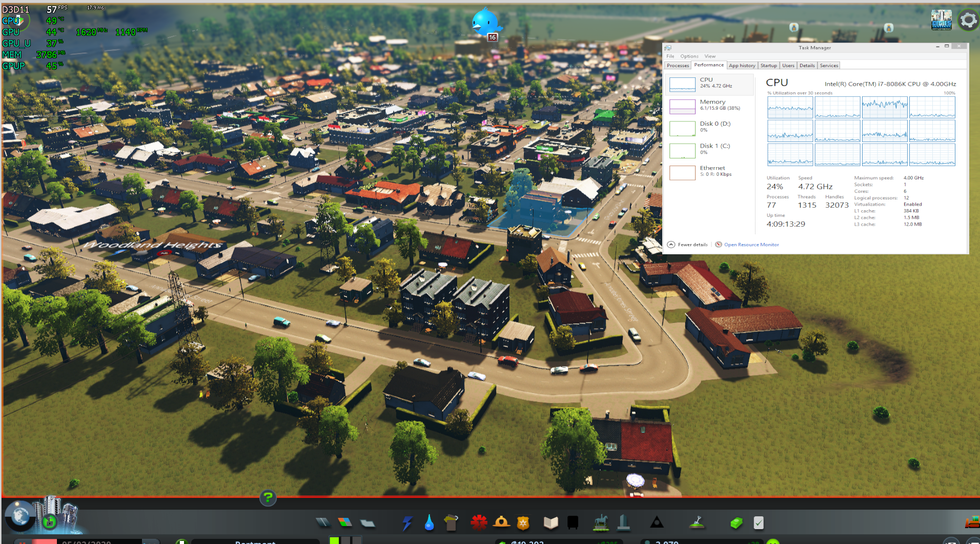980x544 pixels.
Task: Open the Water and Sewage menu
Action: point(429,522)
